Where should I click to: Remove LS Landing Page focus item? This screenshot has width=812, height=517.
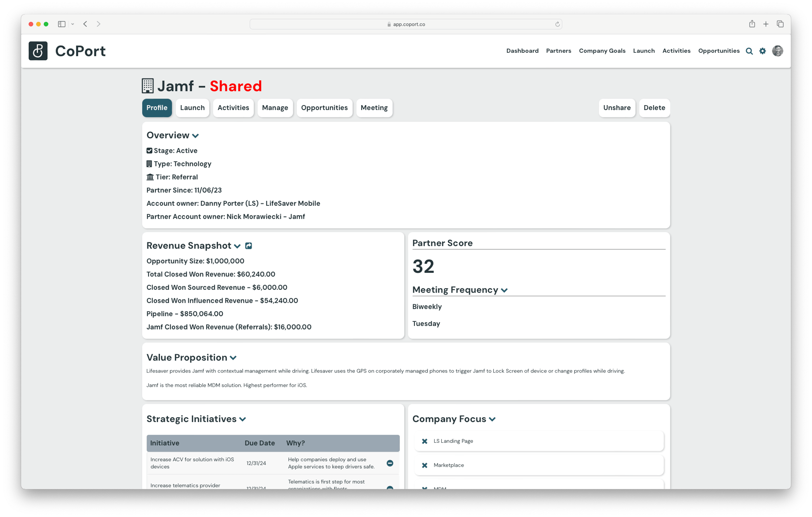pos(424,441)
